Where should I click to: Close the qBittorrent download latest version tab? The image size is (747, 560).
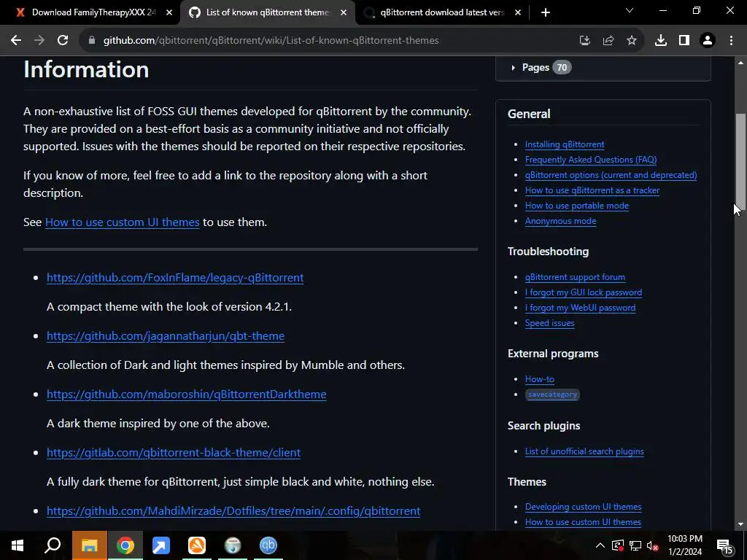[x=518, y=12]
